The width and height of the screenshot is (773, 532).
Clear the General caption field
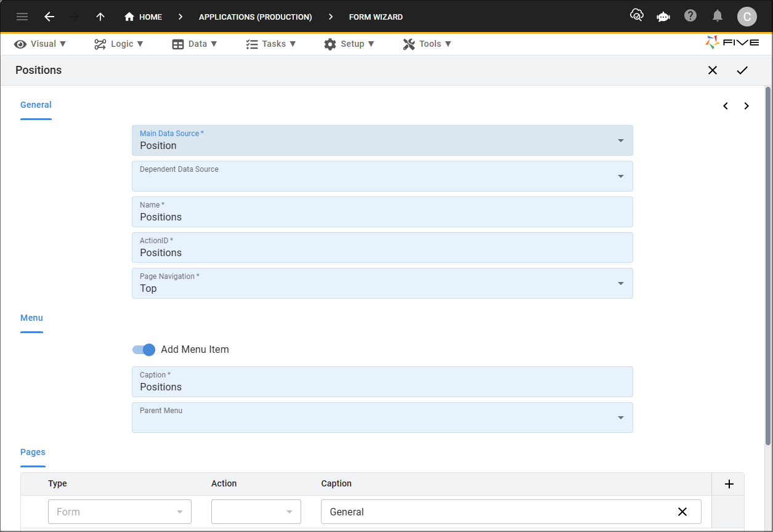pyautogui.click(x=682, y=512)
